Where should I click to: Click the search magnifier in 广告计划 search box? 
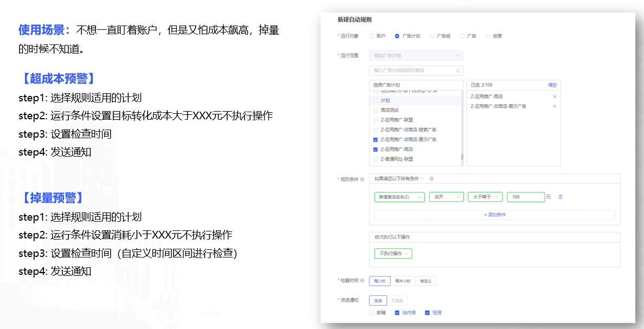click(458, 70)
